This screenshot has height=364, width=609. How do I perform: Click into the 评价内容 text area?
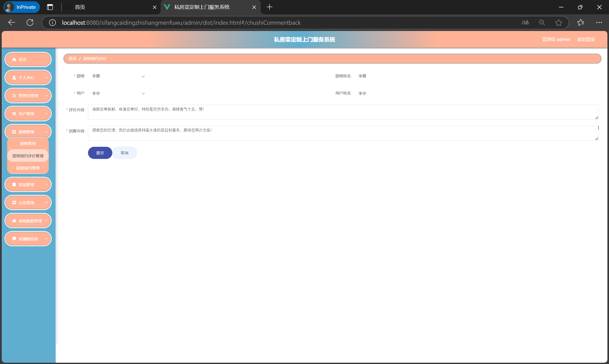[x=343, y=112]
